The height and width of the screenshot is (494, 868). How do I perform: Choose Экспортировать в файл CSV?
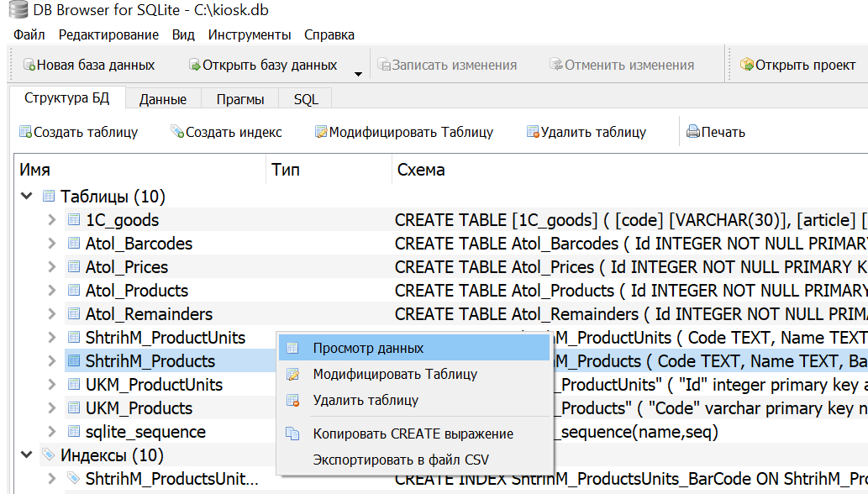pos(414,460)
